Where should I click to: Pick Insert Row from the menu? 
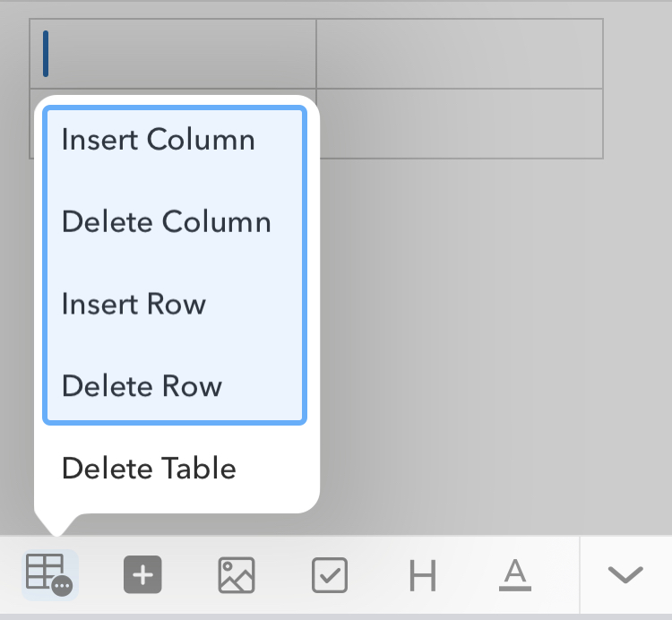point(134,304)
